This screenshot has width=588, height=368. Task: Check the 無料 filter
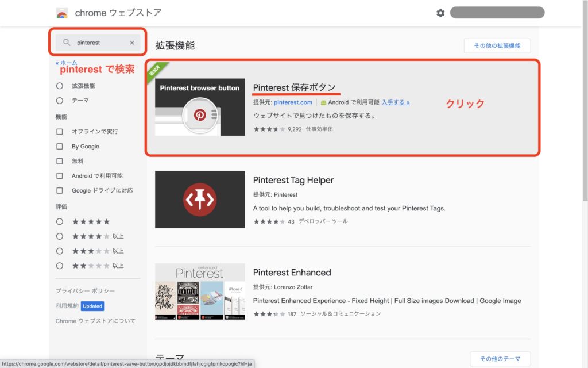[x=60, y=161]
